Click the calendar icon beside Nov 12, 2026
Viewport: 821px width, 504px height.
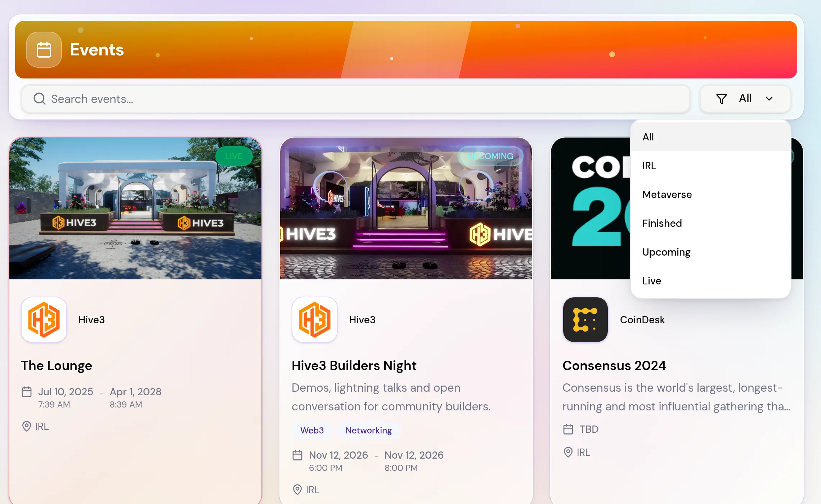[297, 455]
